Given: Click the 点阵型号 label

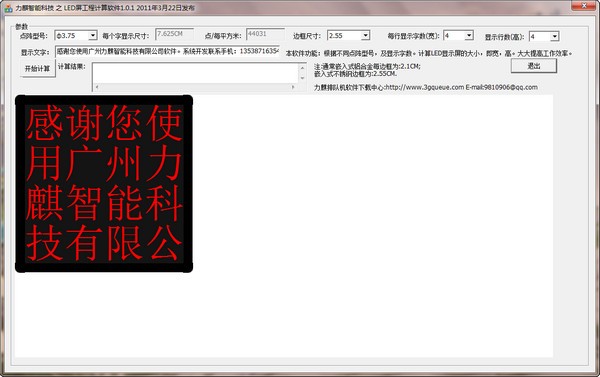Looking at the screenshot, I should [x=34, y=36].
